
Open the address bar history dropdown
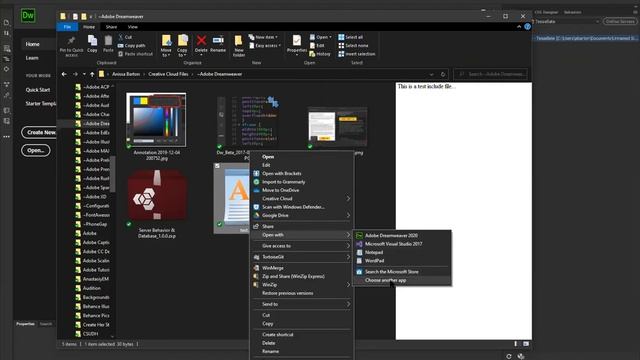tap(431, 74)
